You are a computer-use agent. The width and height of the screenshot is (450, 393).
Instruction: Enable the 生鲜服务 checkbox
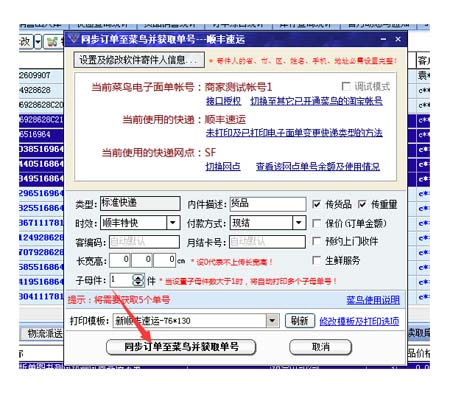coord(316,260)
